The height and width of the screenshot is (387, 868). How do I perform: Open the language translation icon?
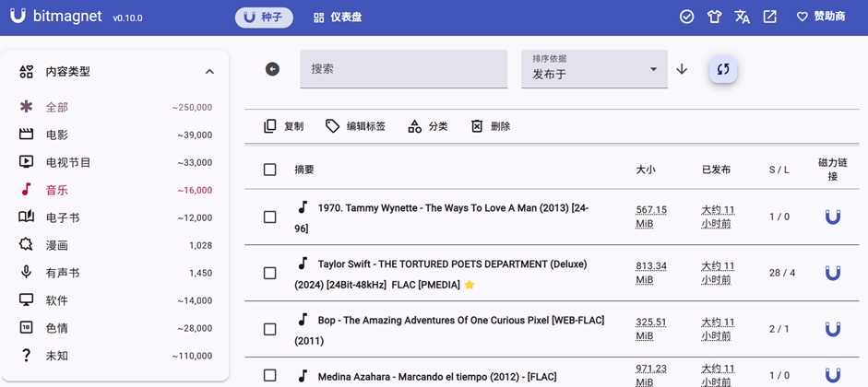[742, 17]
